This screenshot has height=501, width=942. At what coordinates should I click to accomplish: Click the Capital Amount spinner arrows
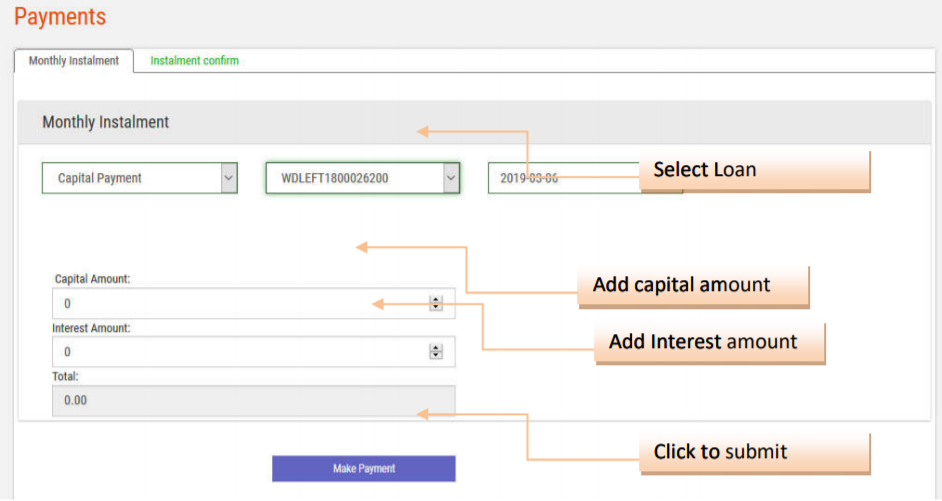(x=436, y=303)
